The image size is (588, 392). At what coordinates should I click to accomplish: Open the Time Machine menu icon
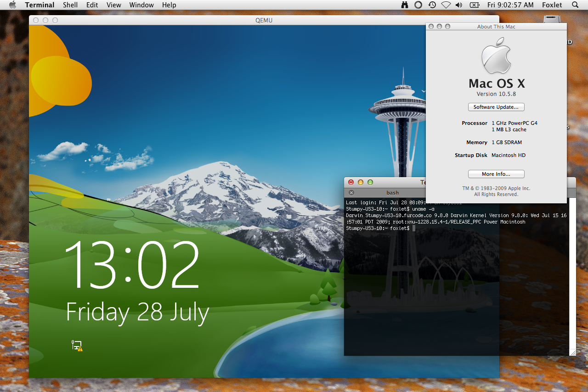[432, 5]
